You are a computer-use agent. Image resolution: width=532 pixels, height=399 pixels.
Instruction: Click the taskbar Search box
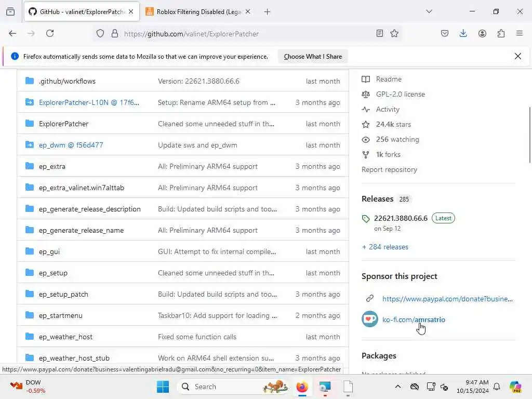[x=234, y=387]
